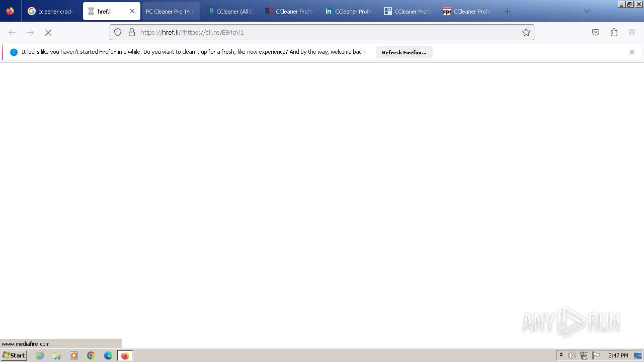Open the volume speaker tray icon
Screen dimensions: 644x362
tap(572, 355)
